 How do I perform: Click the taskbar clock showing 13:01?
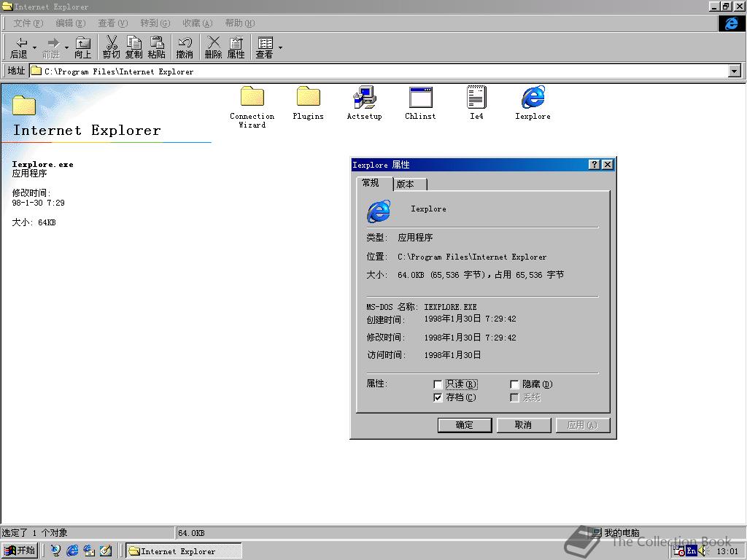(727, 551)
